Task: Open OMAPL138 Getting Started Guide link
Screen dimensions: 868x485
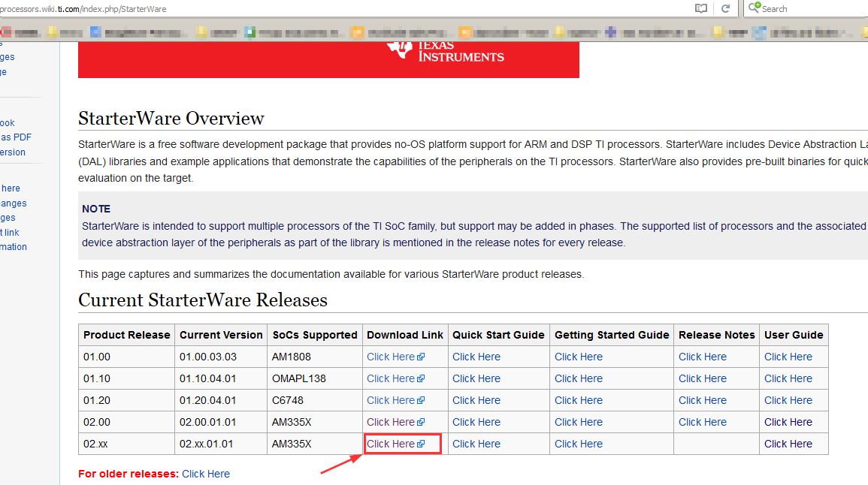Action: (x=579, y=378)
